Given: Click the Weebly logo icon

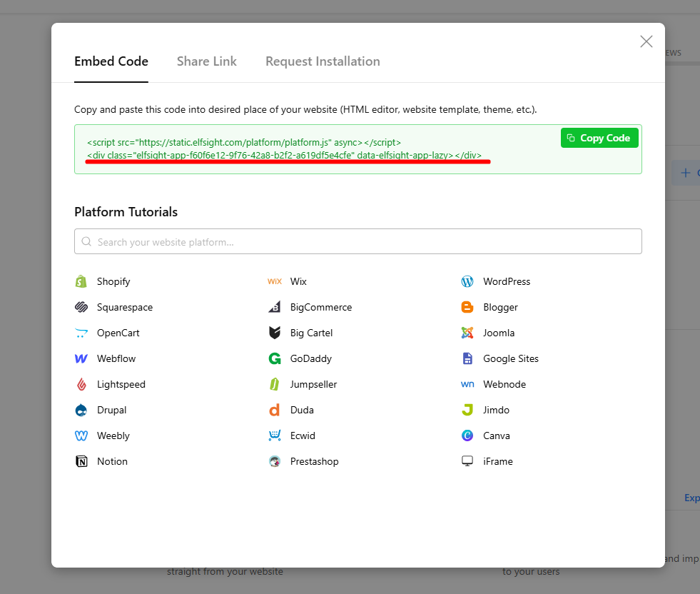Looking at the screenshot, I should coord(81,436).
